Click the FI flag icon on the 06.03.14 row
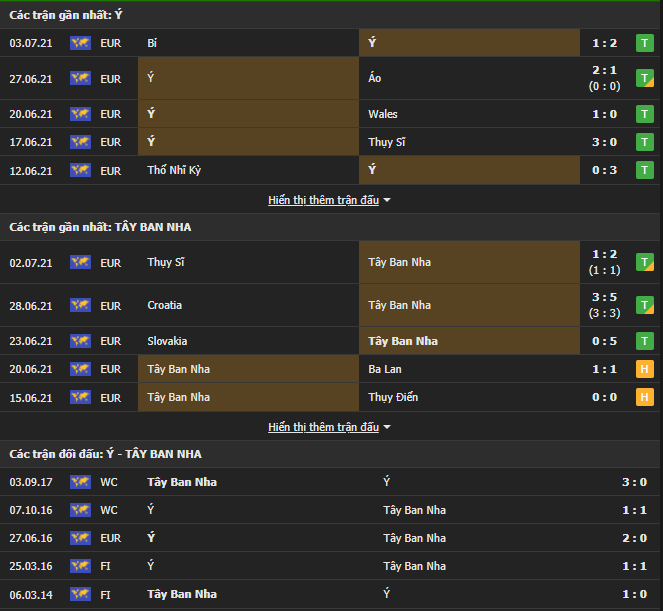663x611 pixels. [80, 594]
